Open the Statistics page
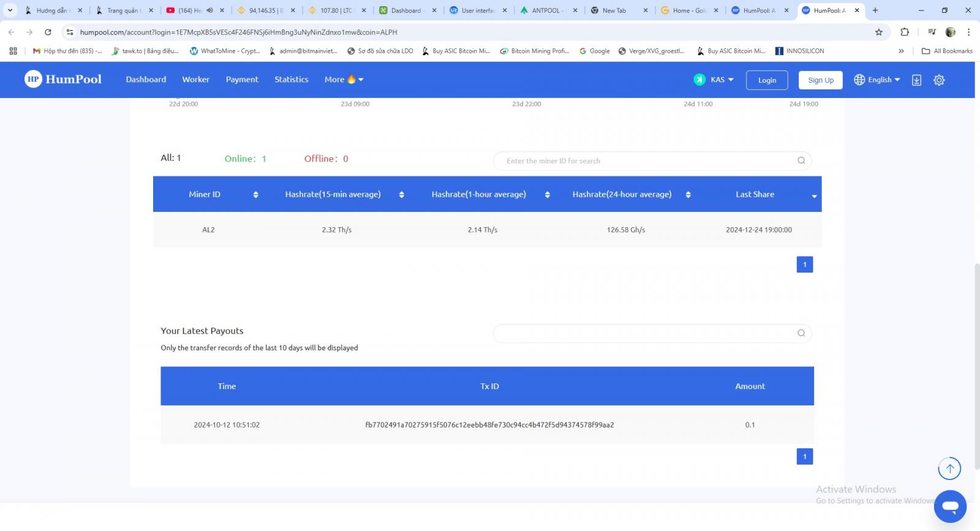The height and width of the screenshot is (531, 980). click(x=292, y=80)
